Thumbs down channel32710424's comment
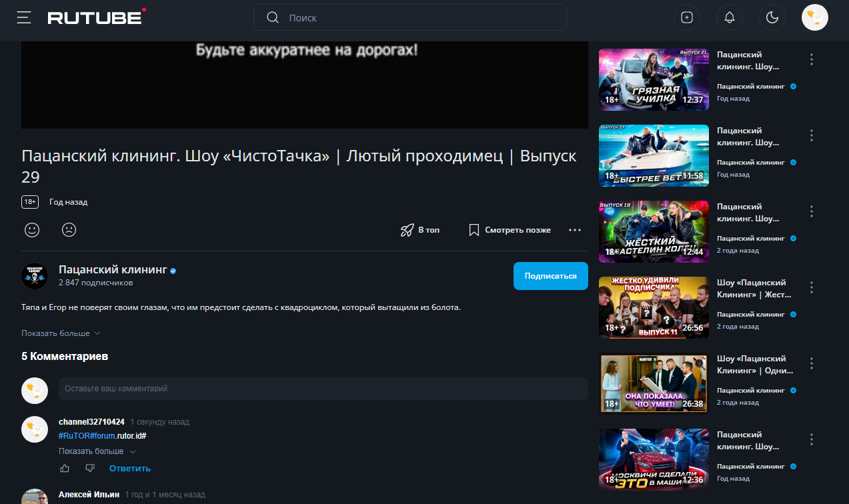The width and height of the screenshot is (849, 504). pos(90,468)
